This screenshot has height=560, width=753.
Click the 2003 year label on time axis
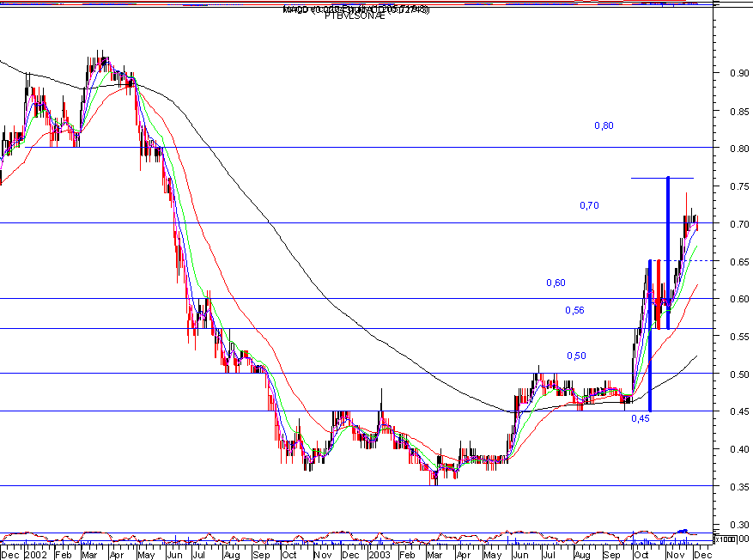pyautogui.click(x=380, y=555)
